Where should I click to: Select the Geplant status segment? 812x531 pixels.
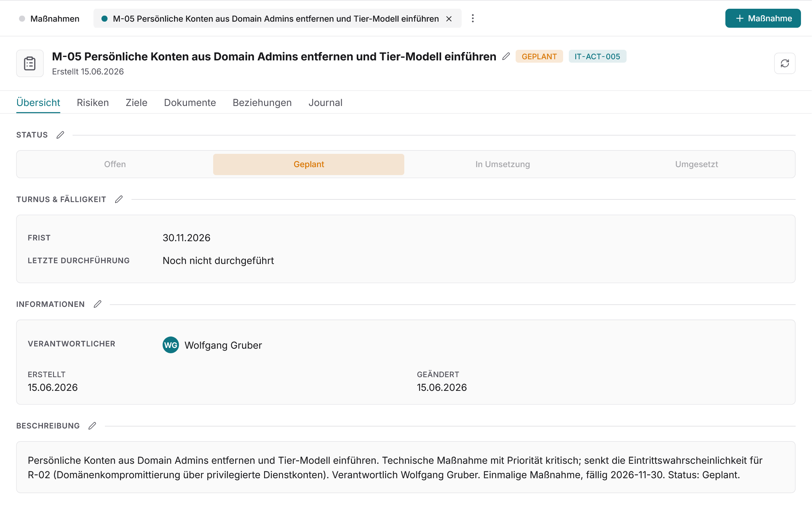point(309,164)
